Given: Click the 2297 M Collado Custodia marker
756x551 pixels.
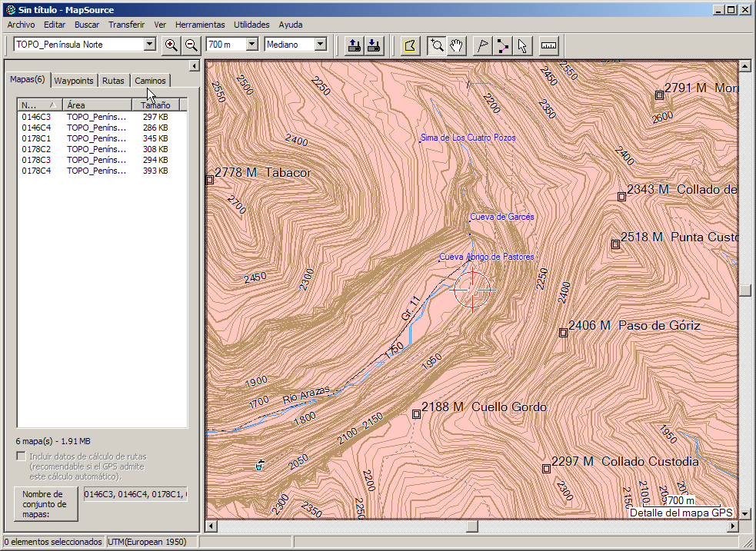Looking at the screenshot, I should tap(546, 469).
